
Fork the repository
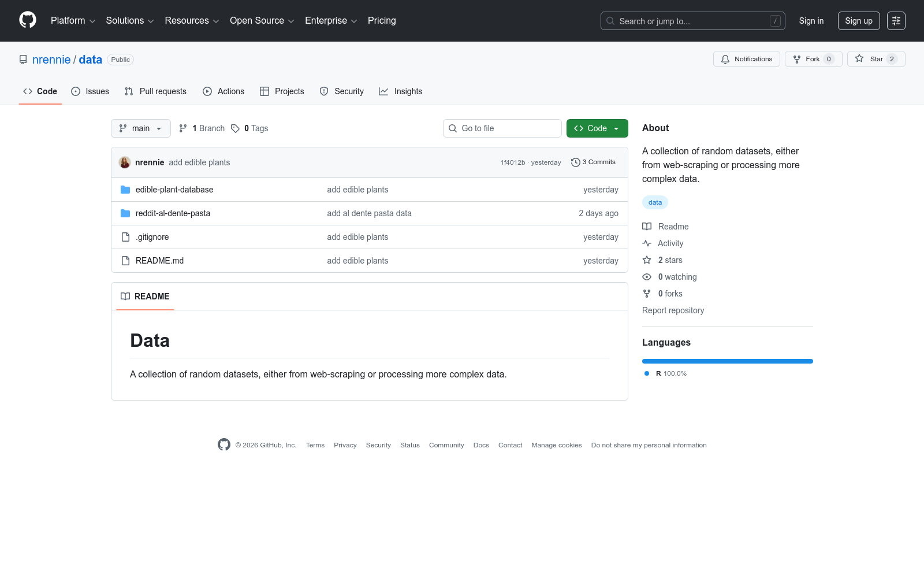tap(814, 59)
